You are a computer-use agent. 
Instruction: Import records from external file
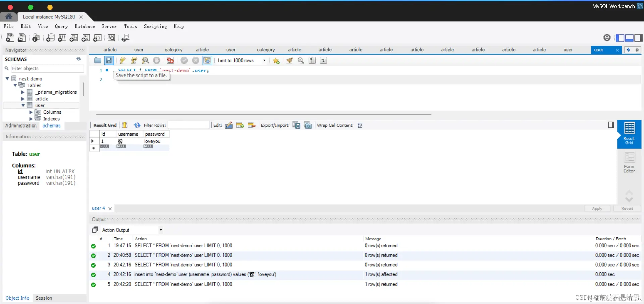[x=308, y=125]
